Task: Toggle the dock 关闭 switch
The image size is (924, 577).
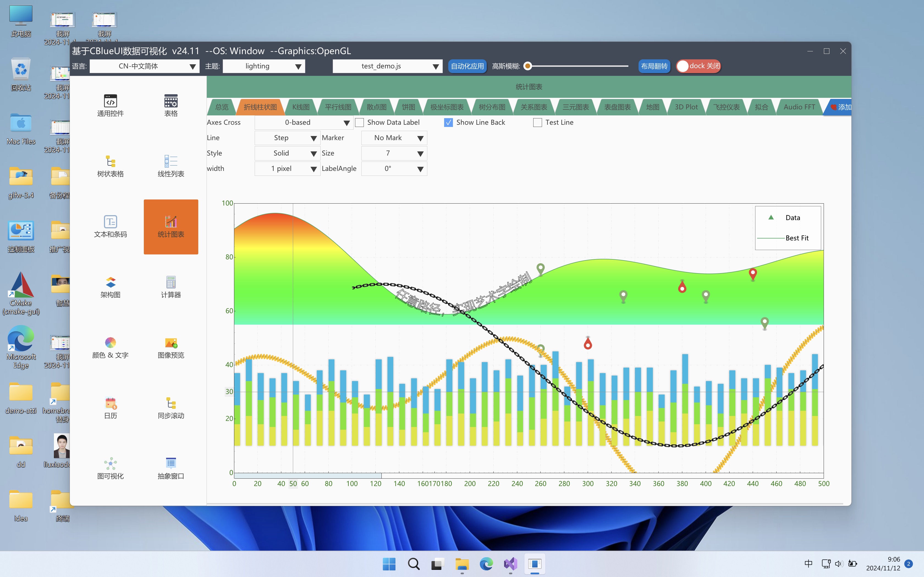Action: click(698, 66)
